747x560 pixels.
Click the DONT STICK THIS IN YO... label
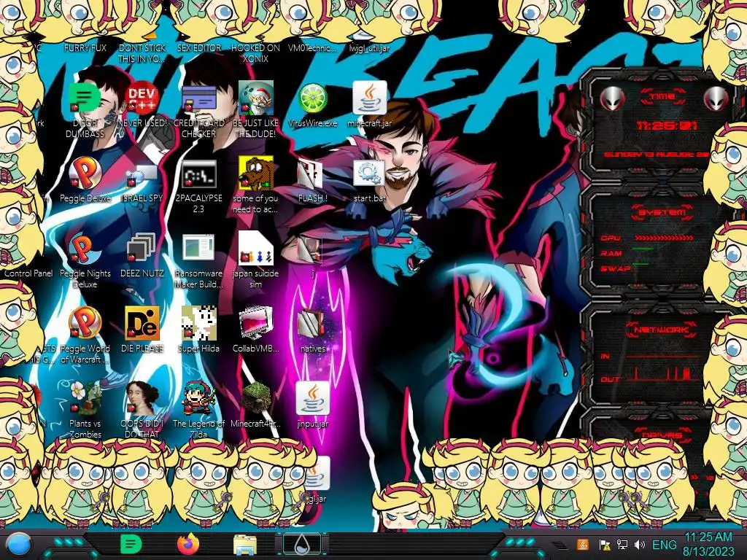[142, 53]
